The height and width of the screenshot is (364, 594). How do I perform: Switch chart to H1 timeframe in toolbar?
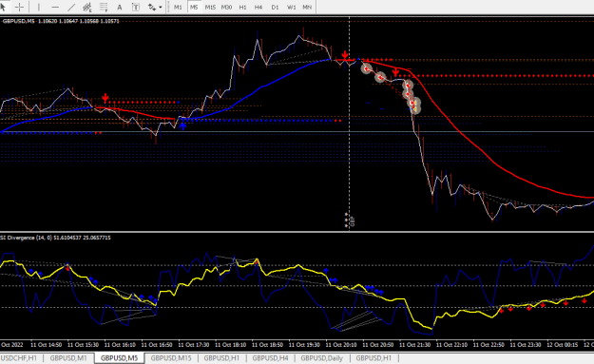tap(243, 7)
